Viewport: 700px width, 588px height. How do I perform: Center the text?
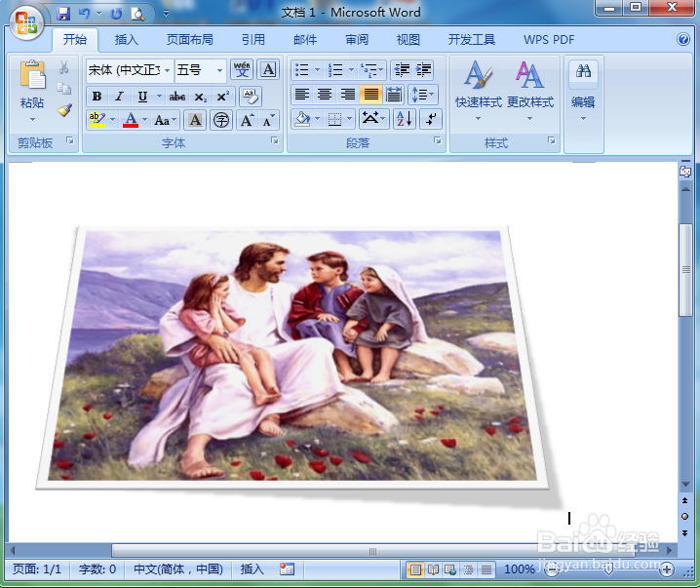click(325, 95)
